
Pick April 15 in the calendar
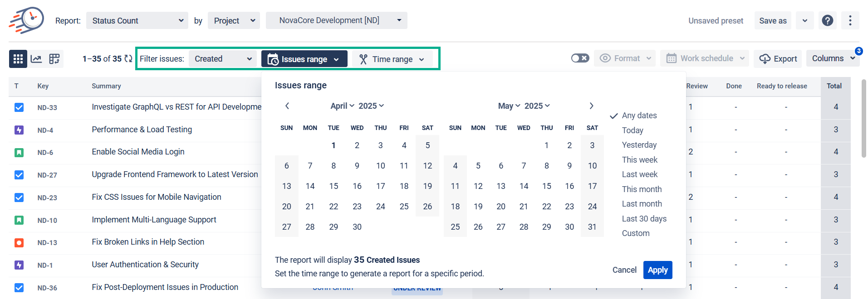[x=333, y=186]
